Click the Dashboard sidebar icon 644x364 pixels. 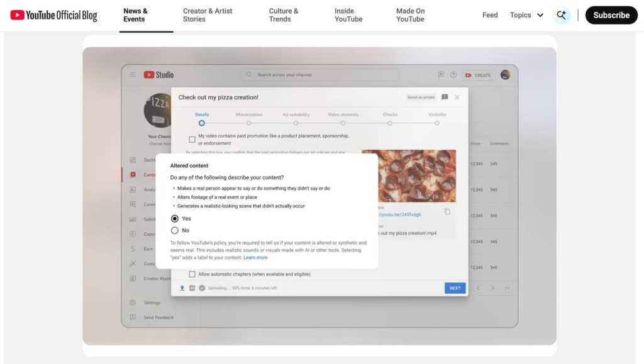(133, 160)
